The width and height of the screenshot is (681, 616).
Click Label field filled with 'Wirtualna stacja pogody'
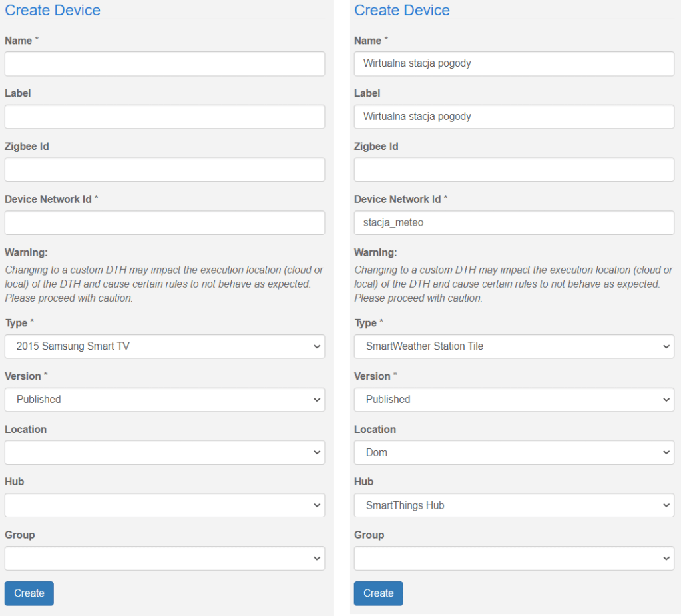click(x=514, y=117)
